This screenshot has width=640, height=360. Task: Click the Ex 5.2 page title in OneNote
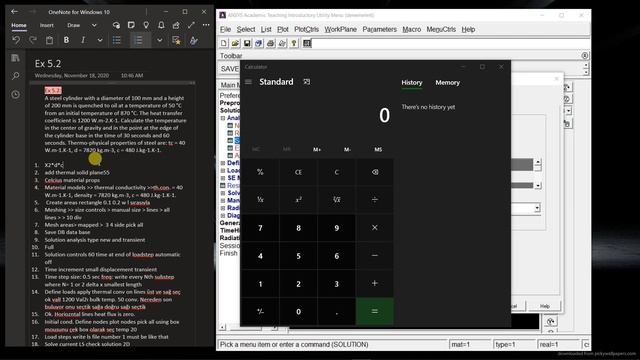tap(48, 64)
